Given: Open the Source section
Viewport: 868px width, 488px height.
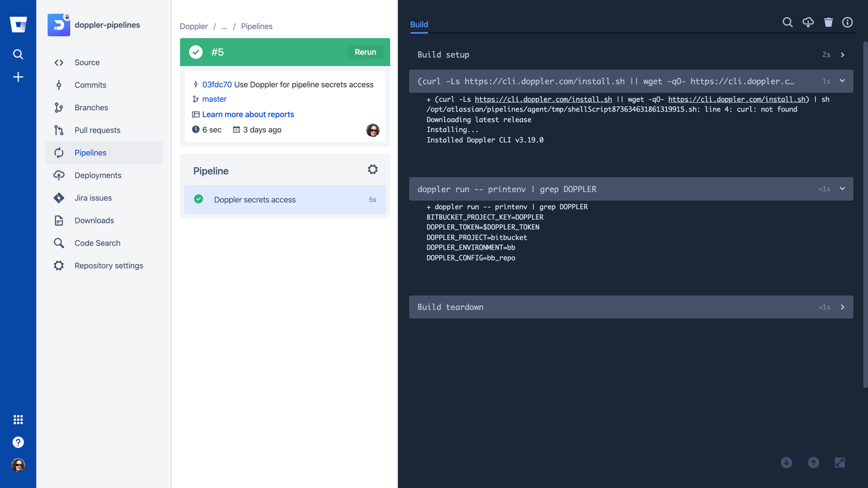Looking at the screenshot, I should click(x=104, y=62).
